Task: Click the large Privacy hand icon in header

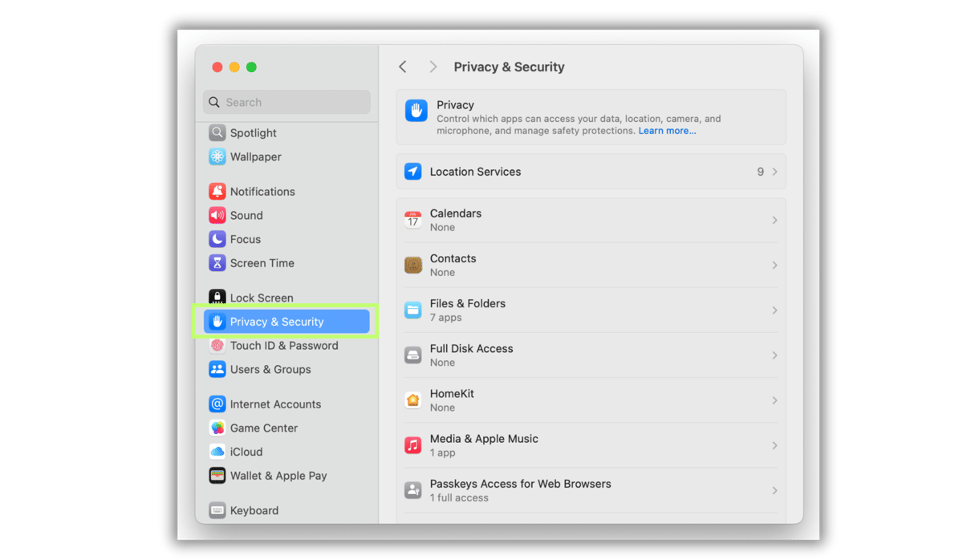Action: click(416, 111)
